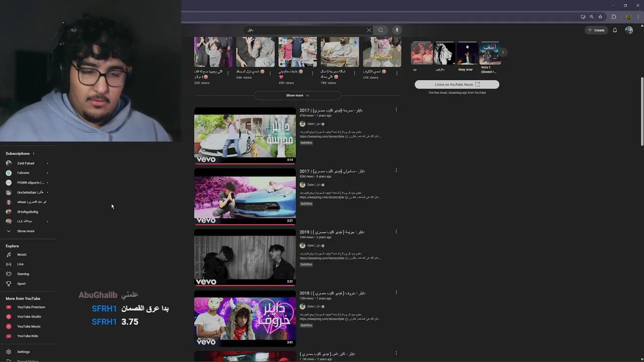
Task: Open the Sorry 2 (Slowed) album cover
Action: pos(490,53)
